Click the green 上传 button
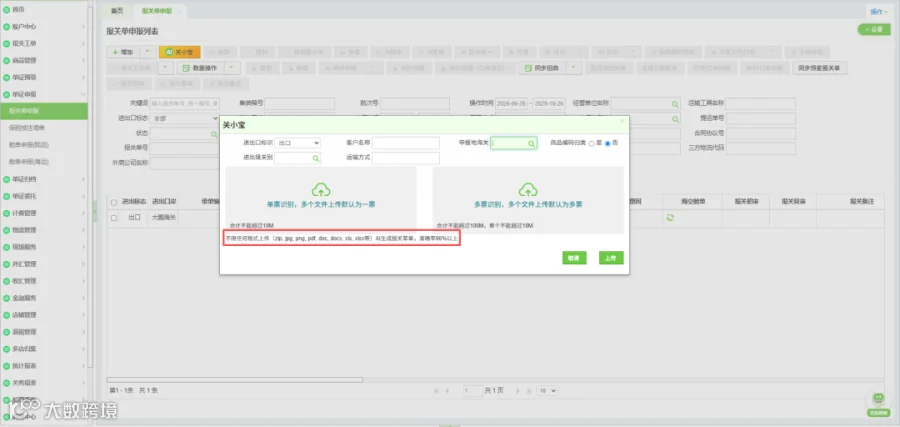Image resolution: width=900 pixels, height=427 pixels. click(x=611, y=258)
